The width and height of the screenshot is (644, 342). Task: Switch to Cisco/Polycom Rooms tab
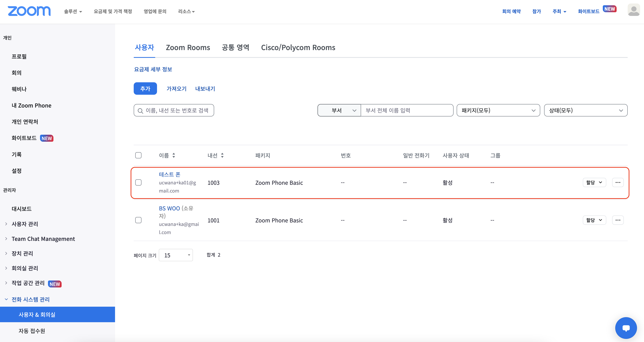click(x=298, y=47)
